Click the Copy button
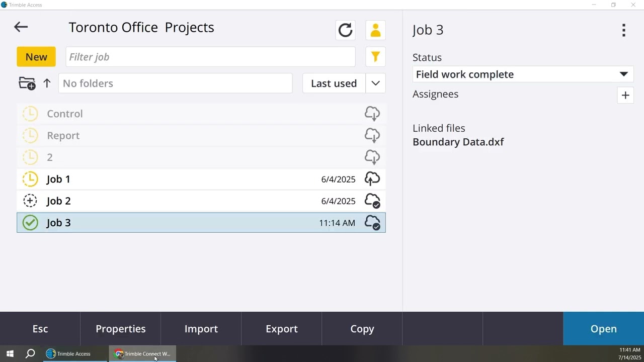This screenshot has height=362, width=644. [x=362, y=329]
